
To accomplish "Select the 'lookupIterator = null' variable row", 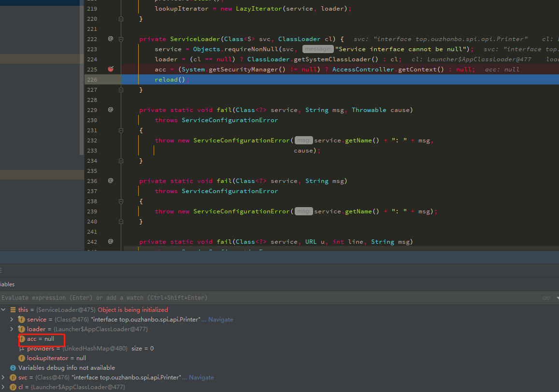I will [279, 358].
